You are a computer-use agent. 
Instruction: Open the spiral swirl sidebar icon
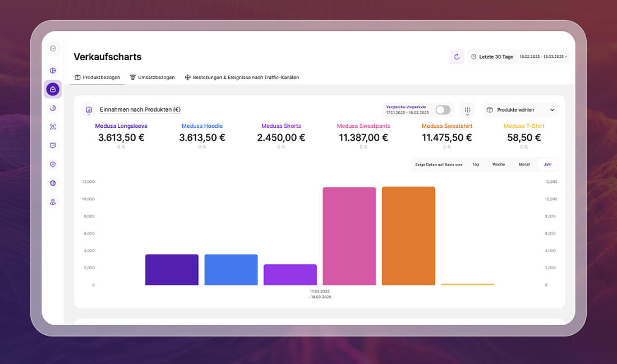53,108
